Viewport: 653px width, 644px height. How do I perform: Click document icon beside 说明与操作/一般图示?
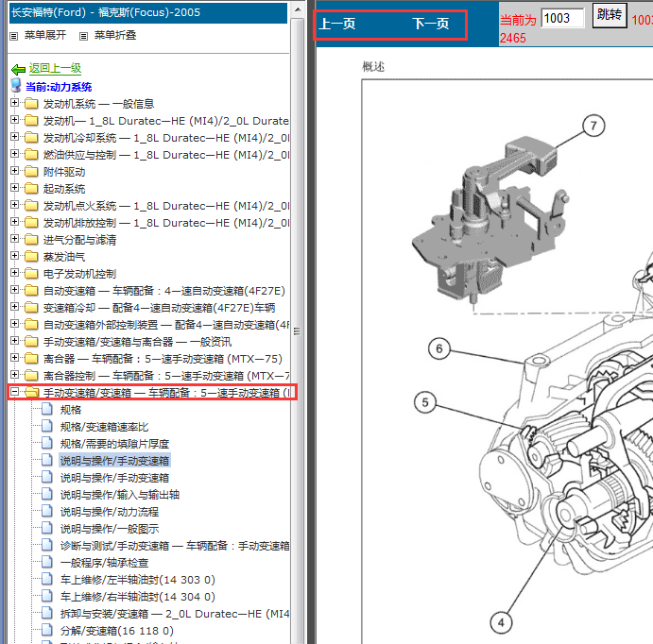coord(47,528)
